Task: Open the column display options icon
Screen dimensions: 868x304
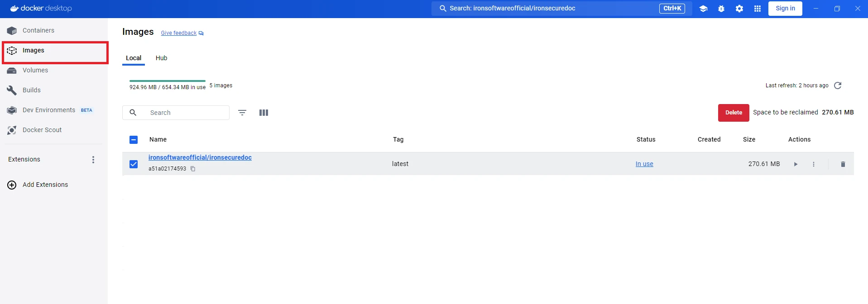Action: point(264,113)
